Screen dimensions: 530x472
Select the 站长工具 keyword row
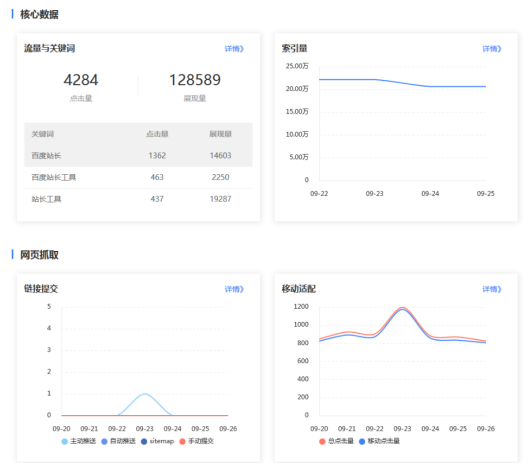click(138, 199)
